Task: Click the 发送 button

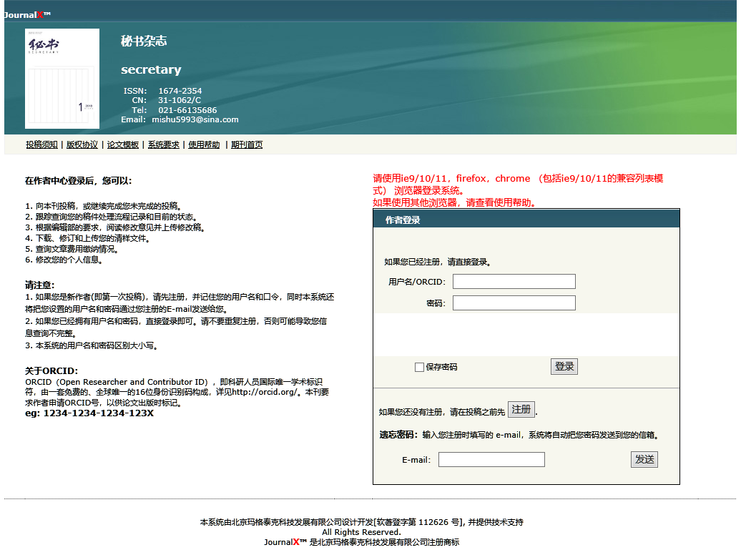Action: (644, 459)
